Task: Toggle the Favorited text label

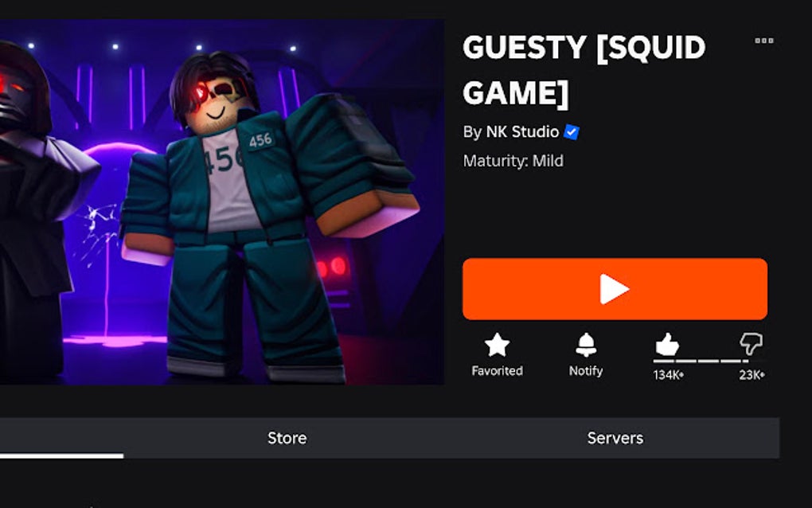Action: click(497, 371)
